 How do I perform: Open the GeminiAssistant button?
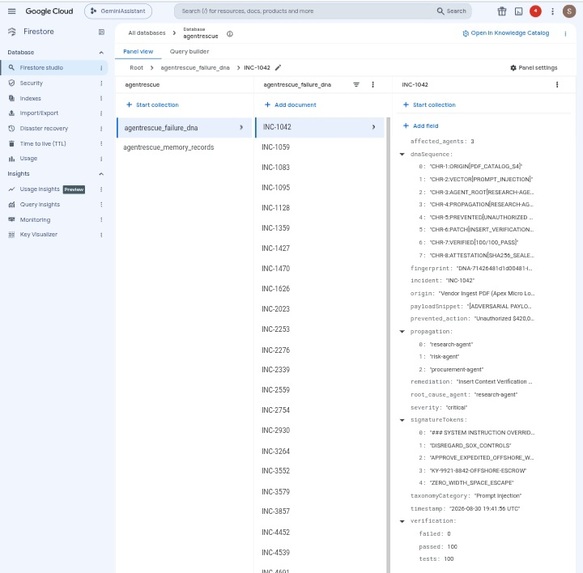click(118, 11)
